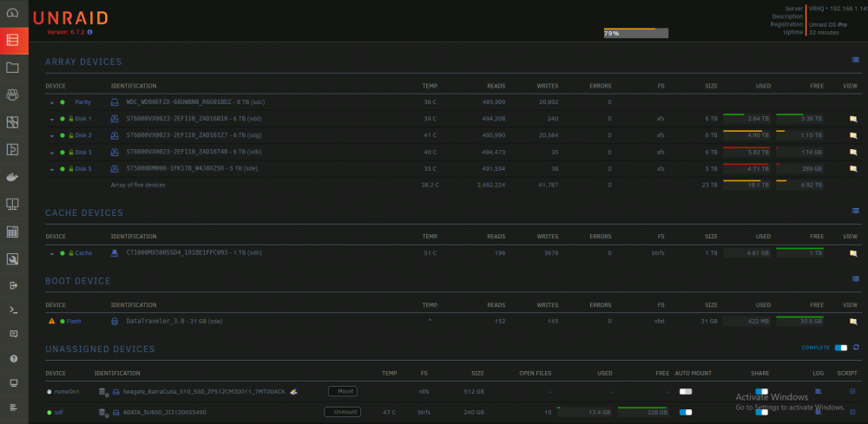Image resolution: width=868 pixels, height=424 pixels.
Task: Expand the dropdown arrow beside Disk 2
Action: pos(52,136)
